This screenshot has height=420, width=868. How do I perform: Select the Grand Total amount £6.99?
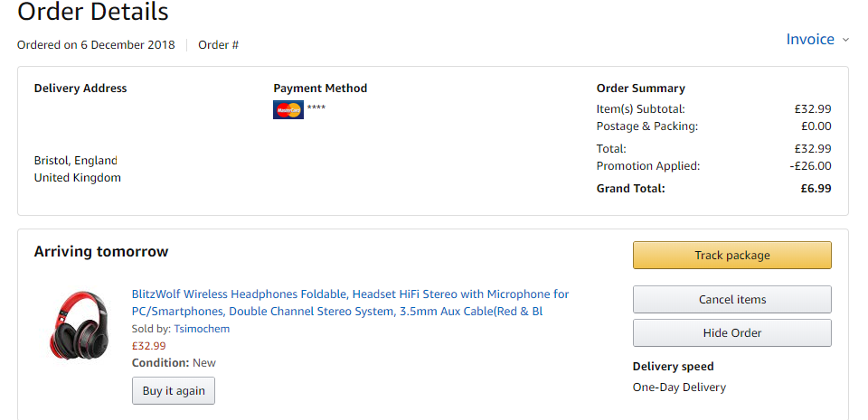[816, 189]
